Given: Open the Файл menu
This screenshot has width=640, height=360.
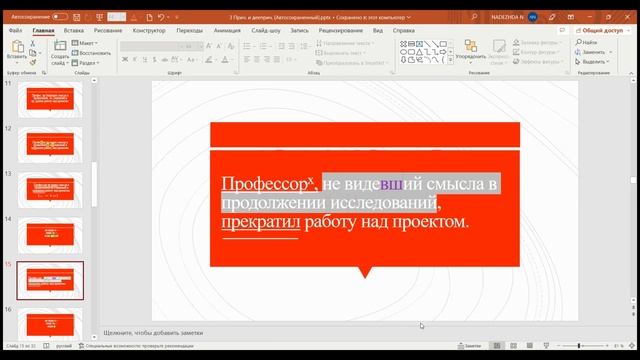Looking at the screenshot, I should click(16, 31).
